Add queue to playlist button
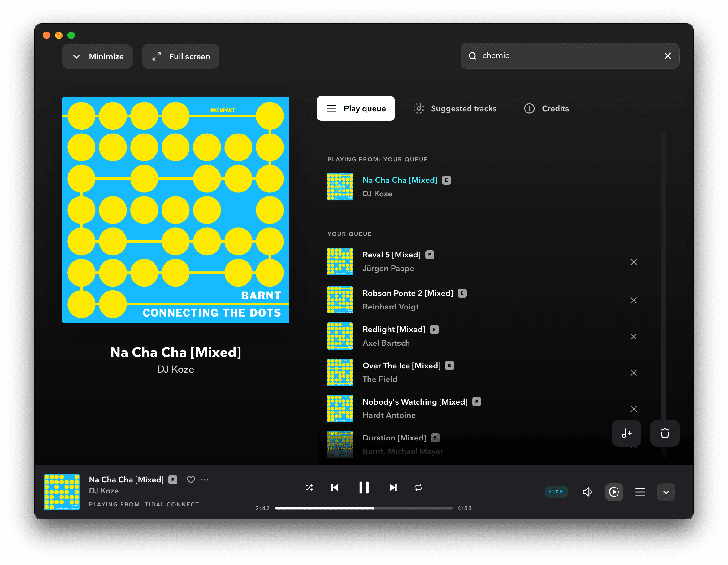This screenshot has width=728, height=565. click(627, 433)
